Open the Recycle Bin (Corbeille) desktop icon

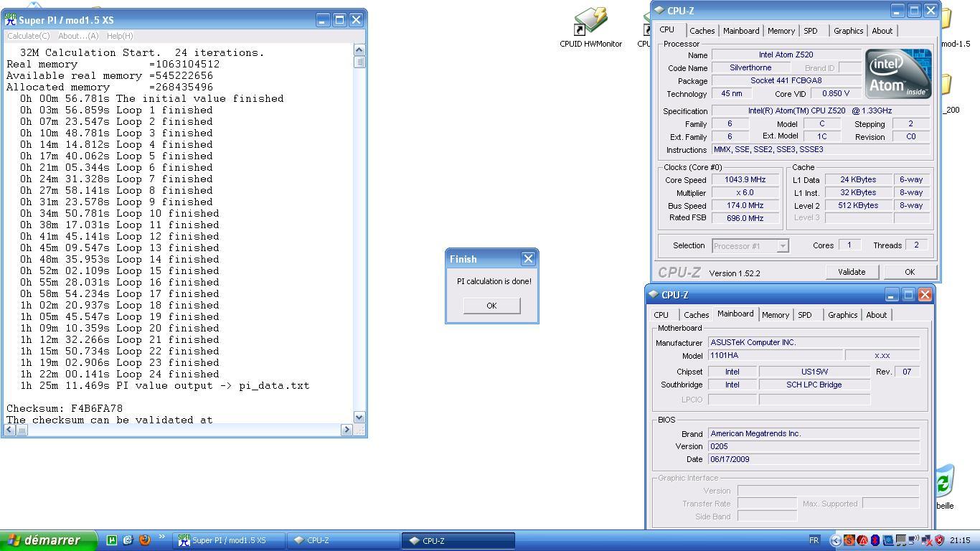click(x=944, y=486)
